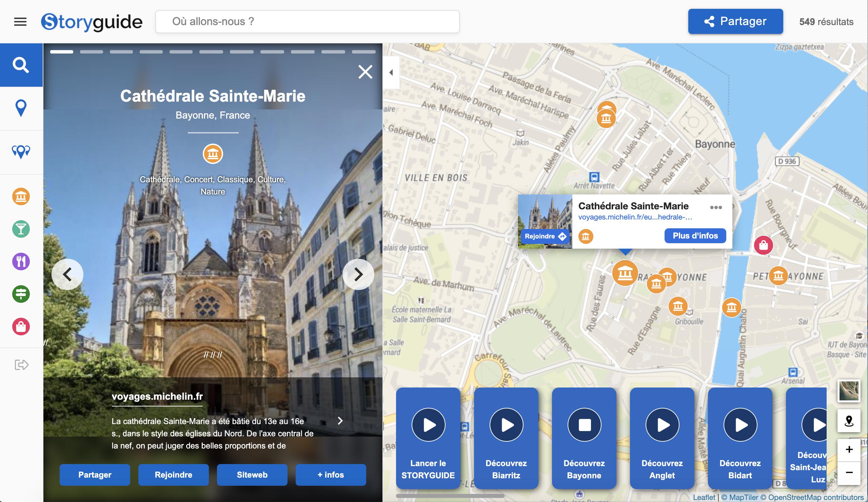868x502 pixels.
Task: Click the logout arrow sidebar icon
Action: click(21, 365)
